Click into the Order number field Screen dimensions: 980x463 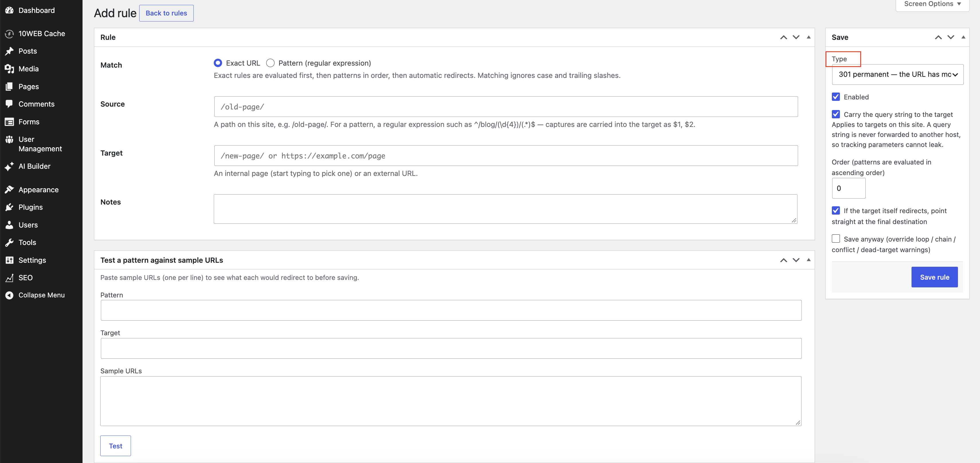(848, 188)
